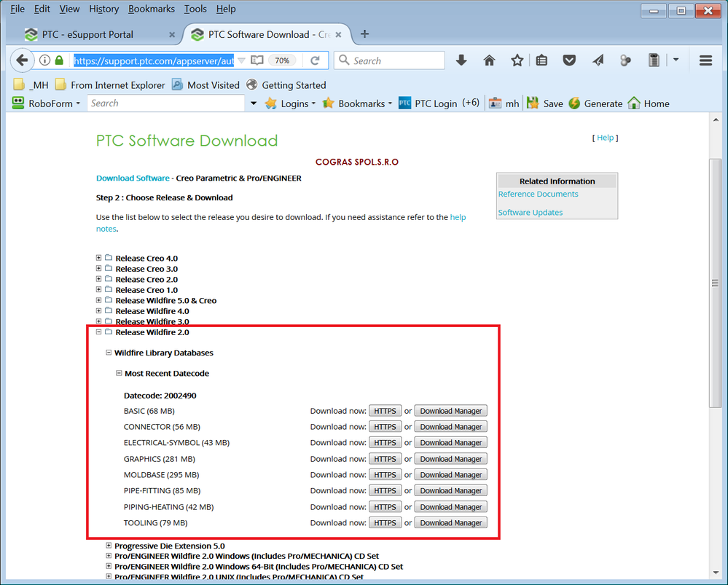This screenshot has width=728, height=585.
Task: Open the Downloads arrow icon
Action: click(x=461, y=60)
